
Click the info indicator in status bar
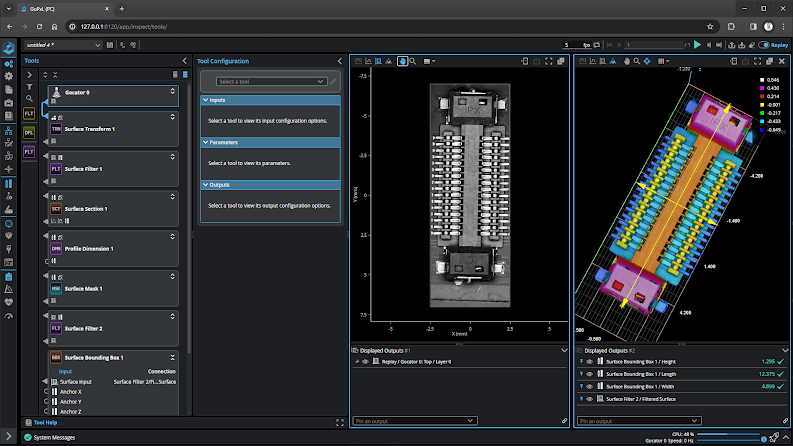pyautogui.click(x=764, y=440)
